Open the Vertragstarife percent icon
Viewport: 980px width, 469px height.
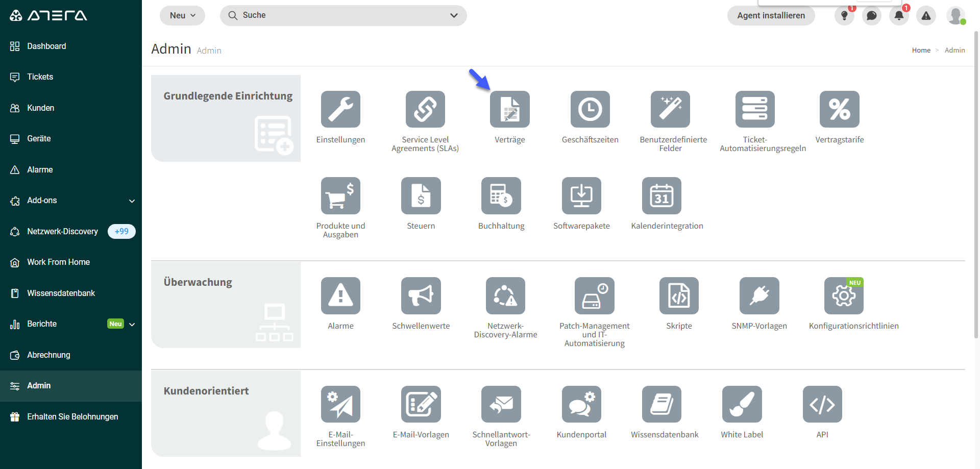[840, 109]
